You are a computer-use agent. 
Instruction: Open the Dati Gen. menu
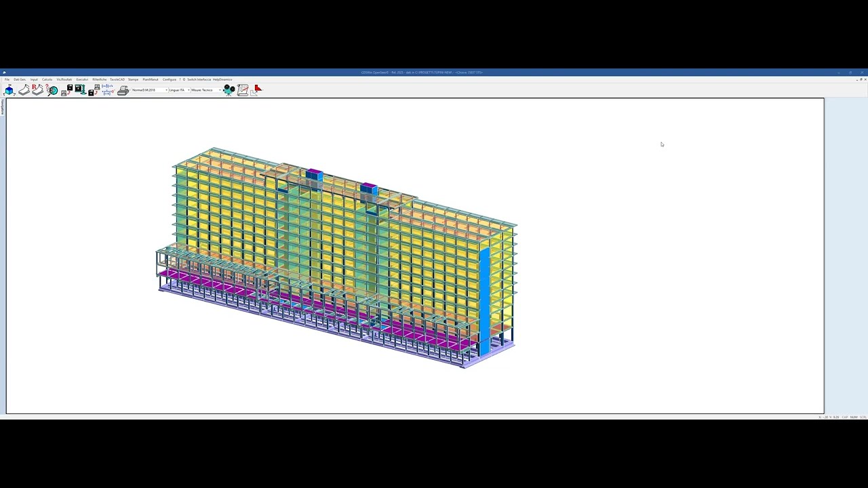coord(20,79)
